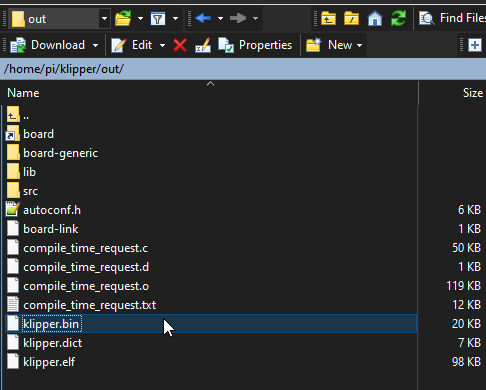Click the red X Delete icon
The height and width of the screenshot is (390, 486).
180,45
